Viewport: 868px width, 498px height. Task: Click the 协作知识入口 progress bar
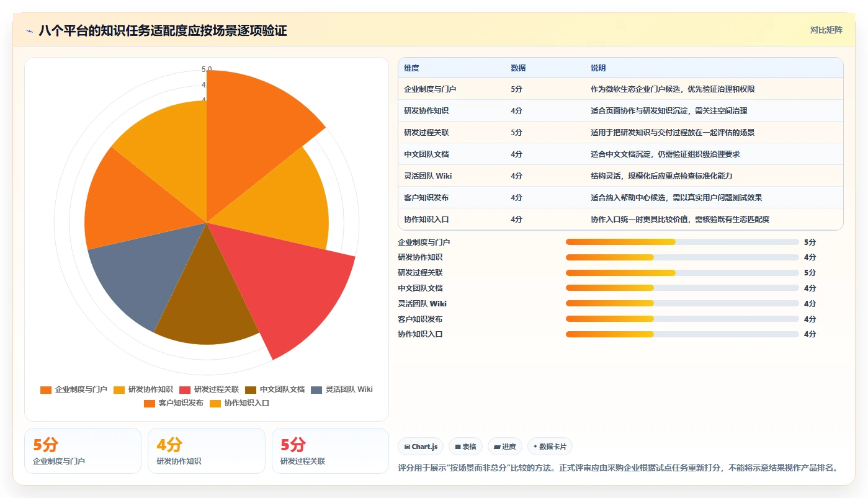[x=682, y=334]
